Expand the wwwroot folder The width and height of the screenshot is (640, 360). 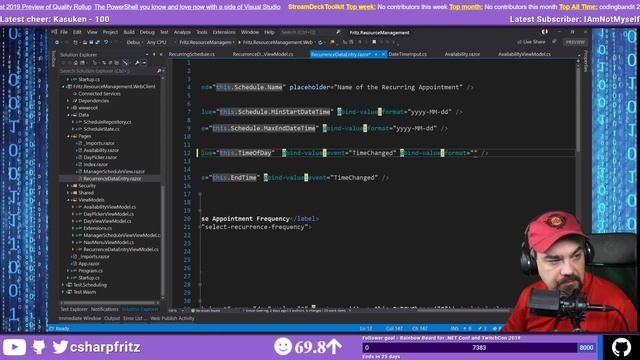point(68,108)
